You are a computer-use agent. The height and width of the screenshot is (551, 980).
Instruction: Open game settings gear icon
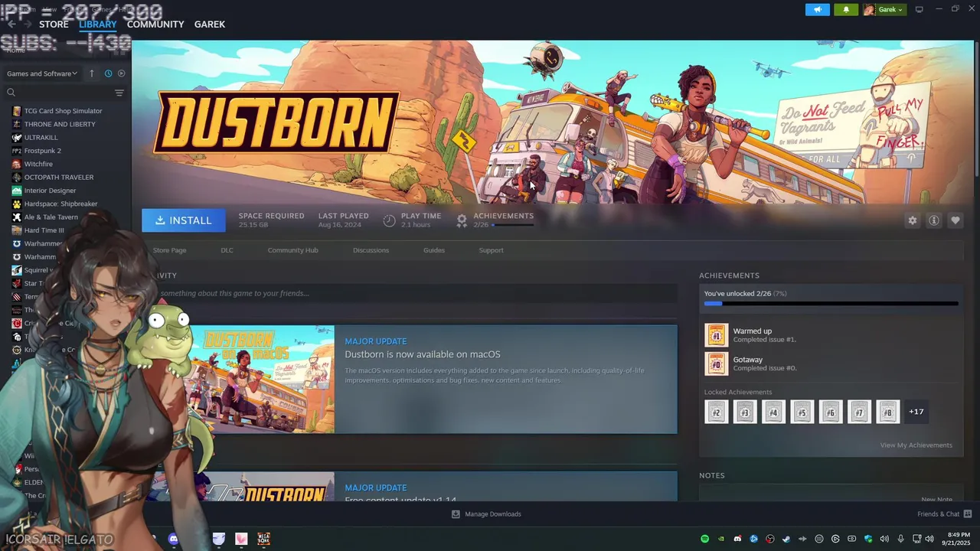[912, 220]
